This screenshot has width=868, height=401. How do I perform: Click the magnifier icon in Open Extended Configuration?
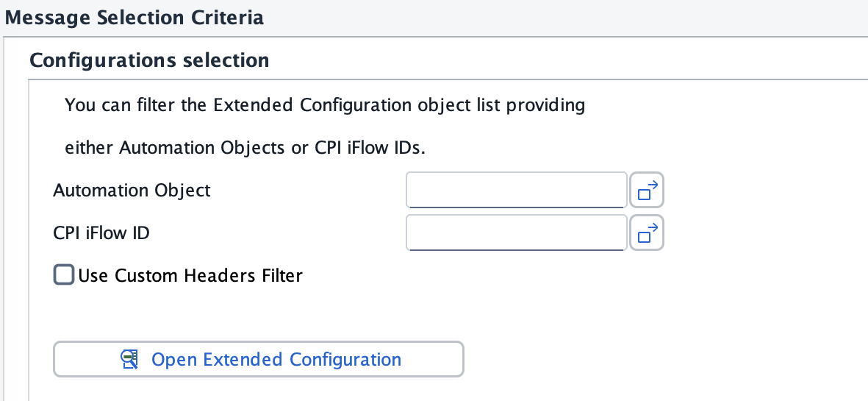tap(131, 359)
